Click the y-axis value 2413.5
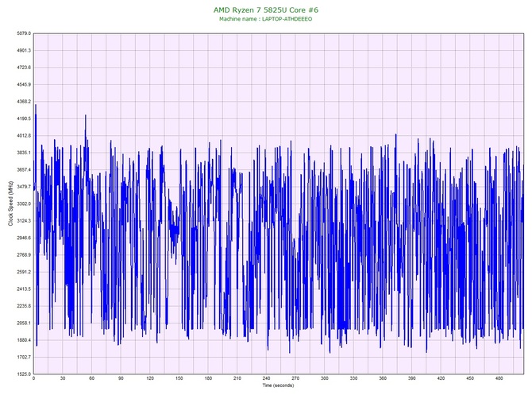532x399 pixels. [x=24, y=289]
